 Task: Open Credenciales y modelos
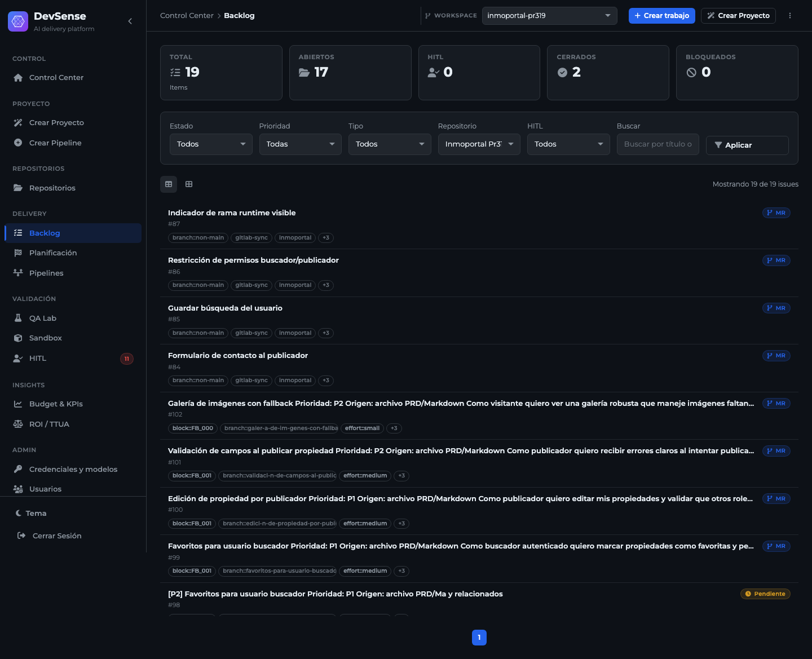pyautogui.click(x=73, y=470)
